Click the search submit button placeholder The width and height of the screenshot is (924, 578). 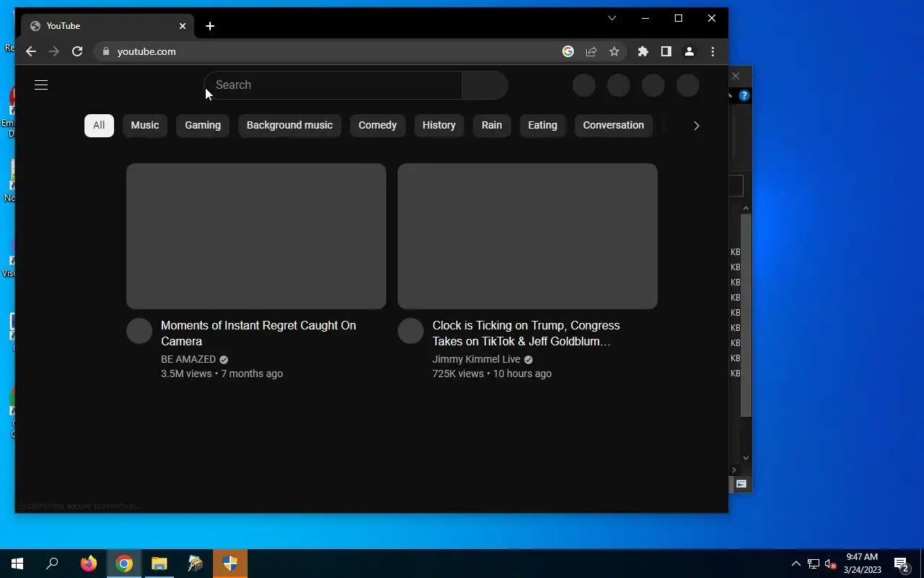pyautogui.click(x=485, y=85)
